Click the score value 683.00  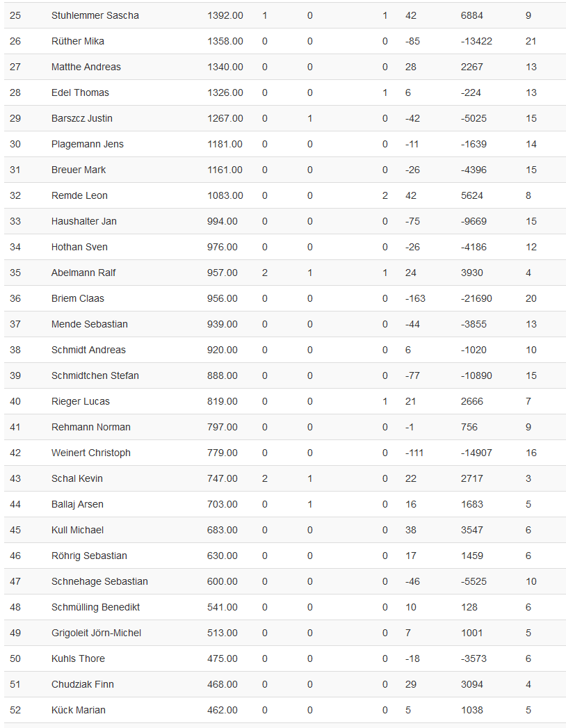coord(222,530)
